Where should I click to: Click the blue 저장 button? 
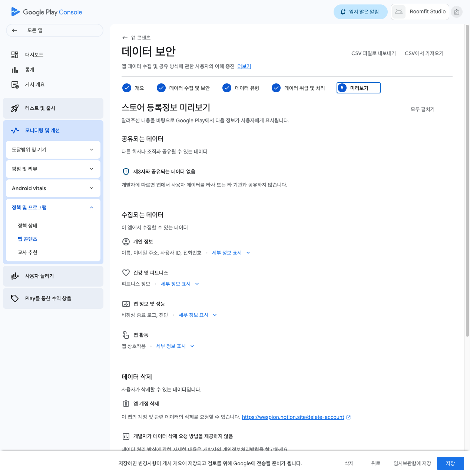[x=450, y=463]
